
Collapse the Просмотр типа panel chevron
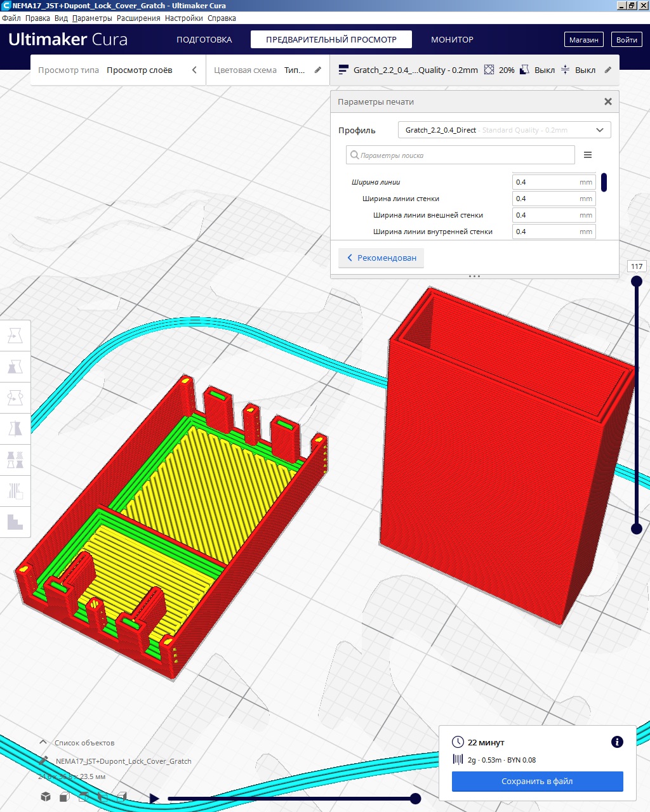194,70
